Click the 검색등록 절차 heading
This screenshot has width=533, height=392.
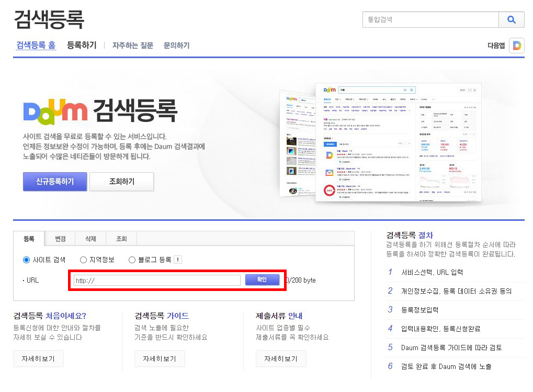tap(410, 235)
